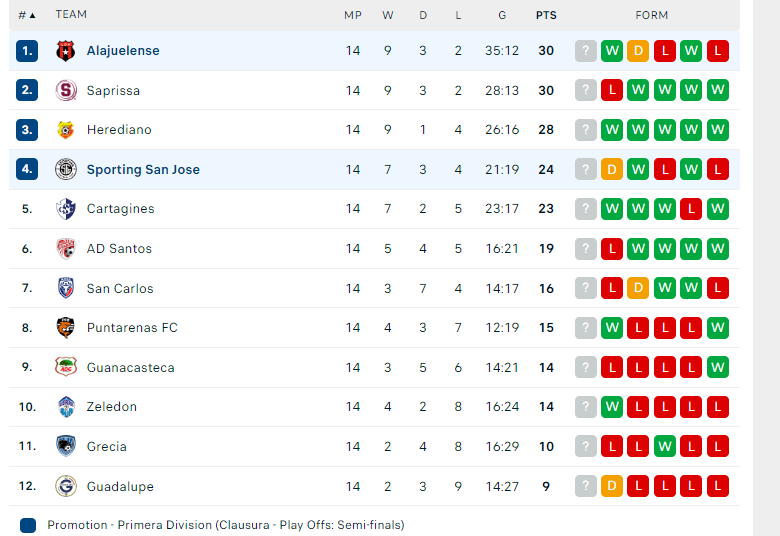780x536 pixels.
Task: Click the Saprissa team logo
Action: point(66,90)
